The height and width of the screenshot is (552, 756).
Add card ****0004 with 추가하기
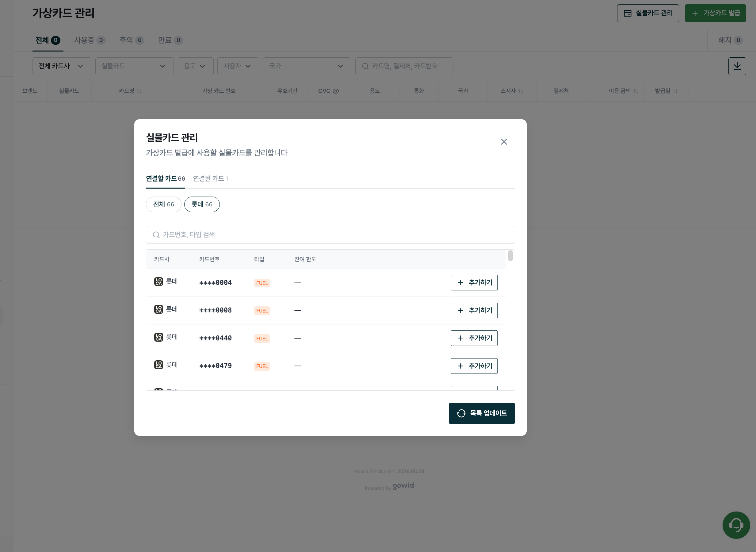[x=474, y=283]
